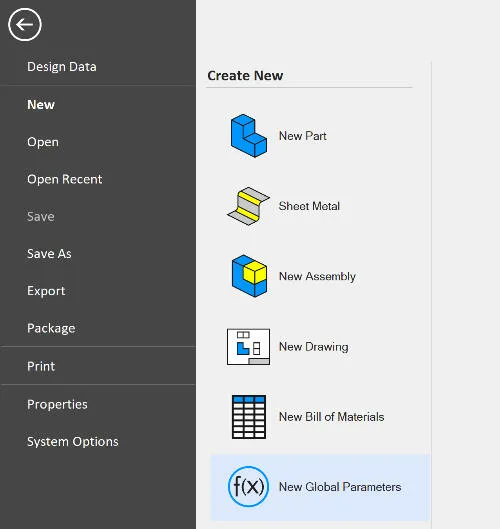Open Properties from the sidebar
The width and height of the screenshot is (500, 529).
57,405
